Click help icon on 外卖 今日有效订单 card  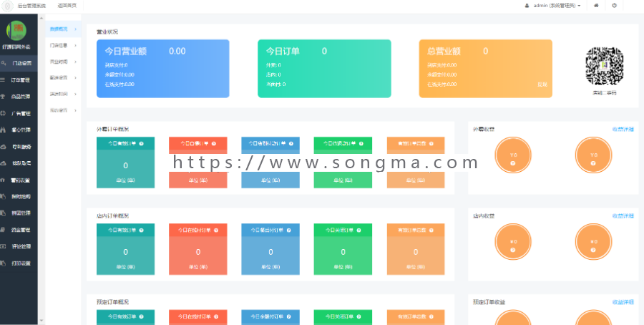[141, 144]
